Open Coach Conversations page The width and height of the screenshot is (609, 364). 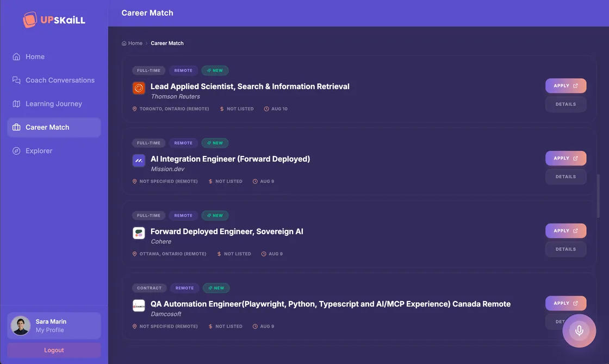[54, 80]
